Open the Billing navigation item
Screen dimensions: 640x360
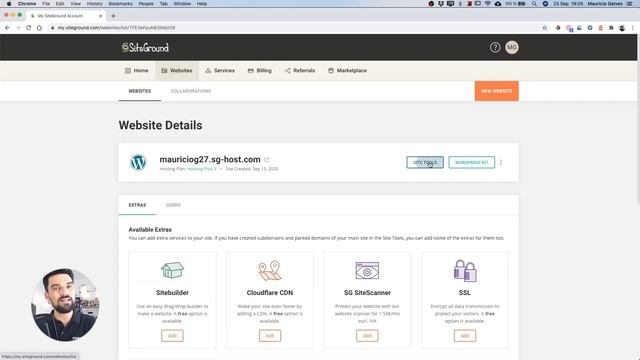tap(260, 71)
